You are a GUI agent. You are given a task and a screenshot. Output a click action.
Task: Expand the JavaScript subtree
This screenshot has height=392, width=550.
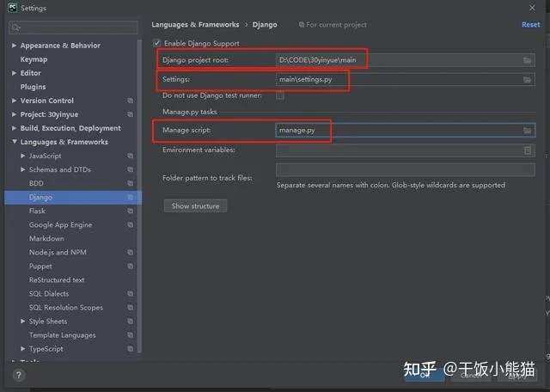point(23,156)
